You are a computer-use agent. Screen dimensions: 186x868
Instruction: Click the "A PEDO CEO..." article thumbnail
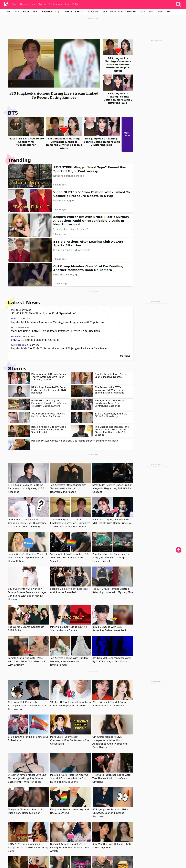click(71, 615)
